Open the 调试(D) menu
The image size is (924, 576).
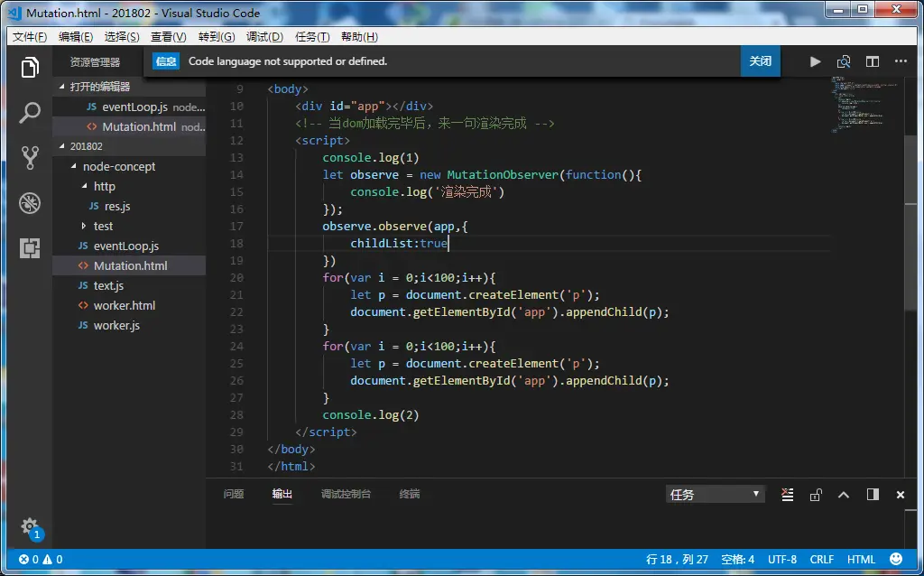click(264, 36)
